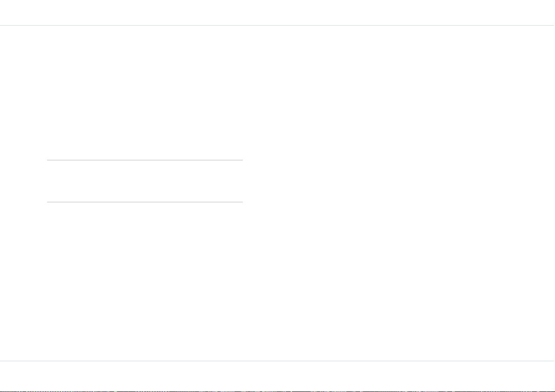Click the blank white area right of the gray lines
555x392 pixels.
(399, 193)
